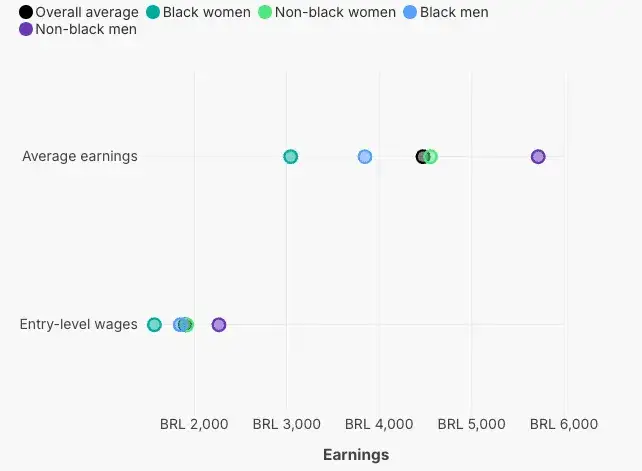Viewport: 642px width, 471px height.
Task: Select Non-black men point in Average earnings row
Action: coord(538,156)
